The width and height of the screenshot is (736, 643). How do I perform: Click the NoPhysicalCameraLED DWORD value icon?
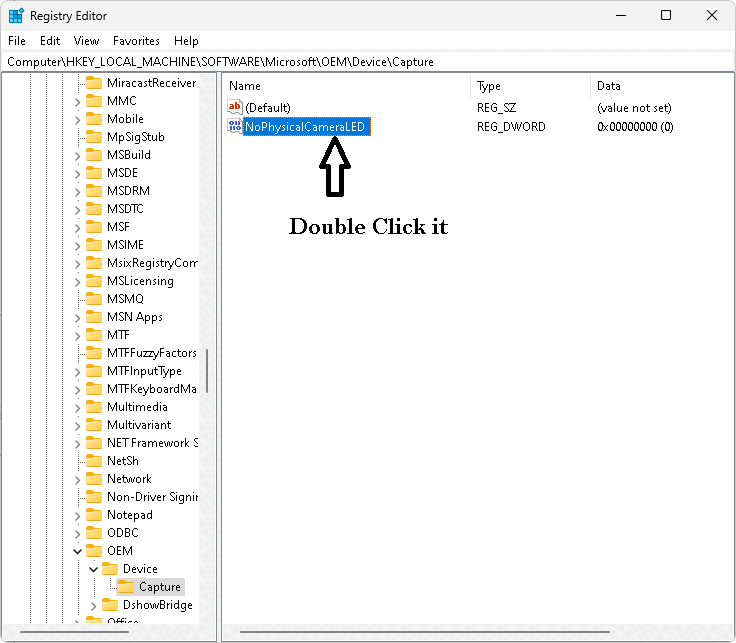coord(235,127)
